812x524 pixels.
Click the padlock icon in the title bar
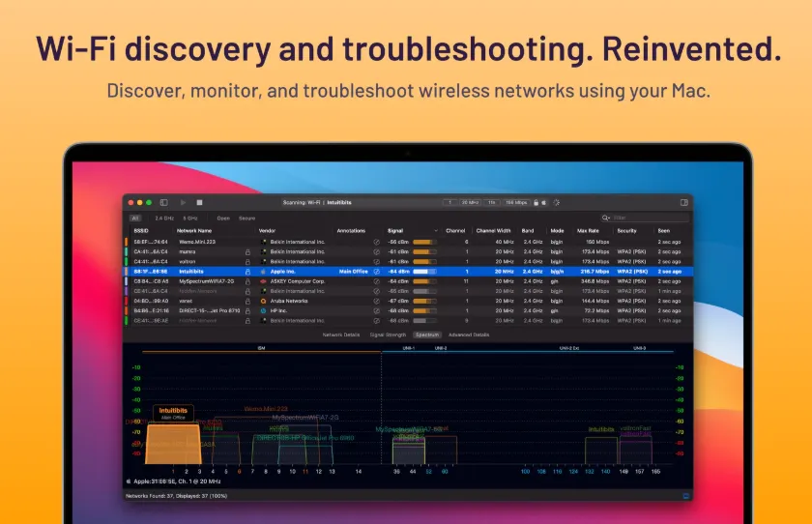pos(536,202)
